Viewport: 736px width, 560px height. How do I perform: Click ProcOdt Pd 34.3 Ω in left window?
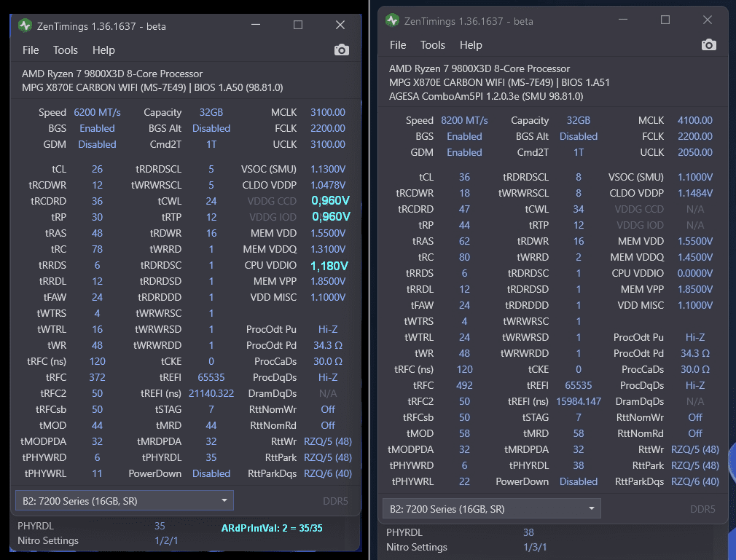point(328,346)
